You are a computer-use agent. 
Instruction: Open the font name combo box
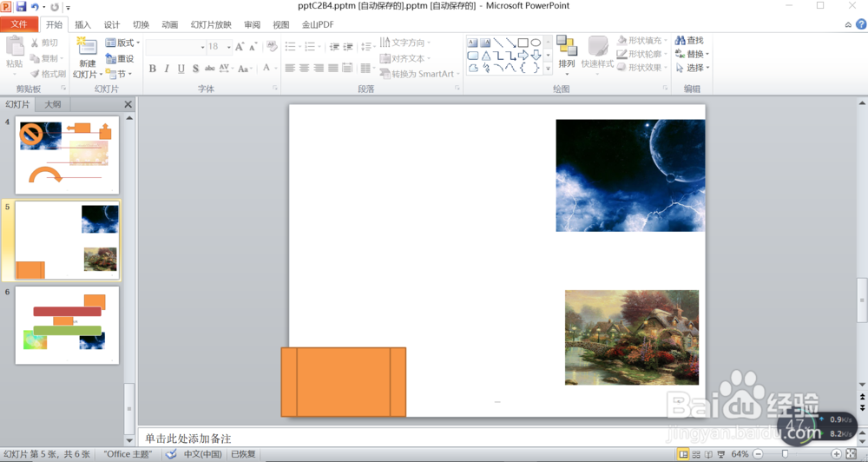tap(175, 47)
